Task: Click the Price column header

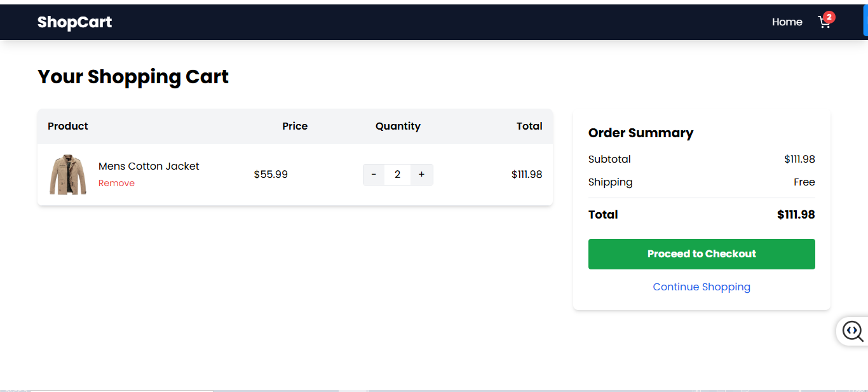Action: [x=295, y=126]
